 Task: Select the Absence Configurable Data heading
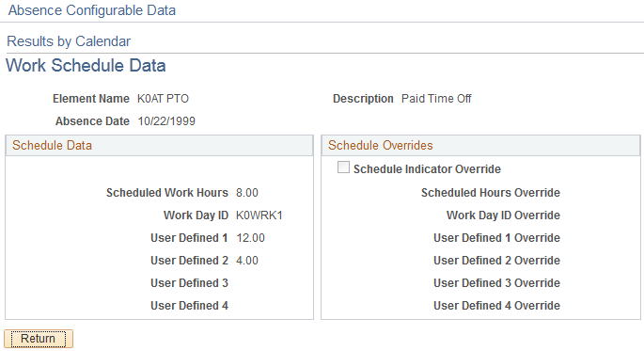coord(91,10)
